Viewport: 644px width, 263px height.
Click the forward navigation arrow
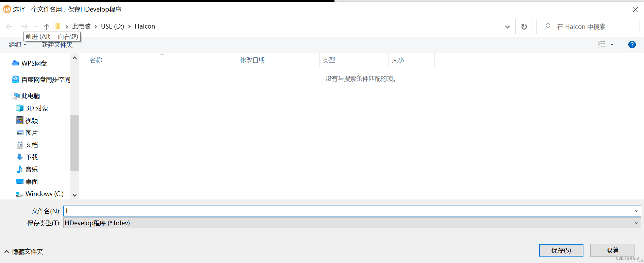tap(24, 27)
